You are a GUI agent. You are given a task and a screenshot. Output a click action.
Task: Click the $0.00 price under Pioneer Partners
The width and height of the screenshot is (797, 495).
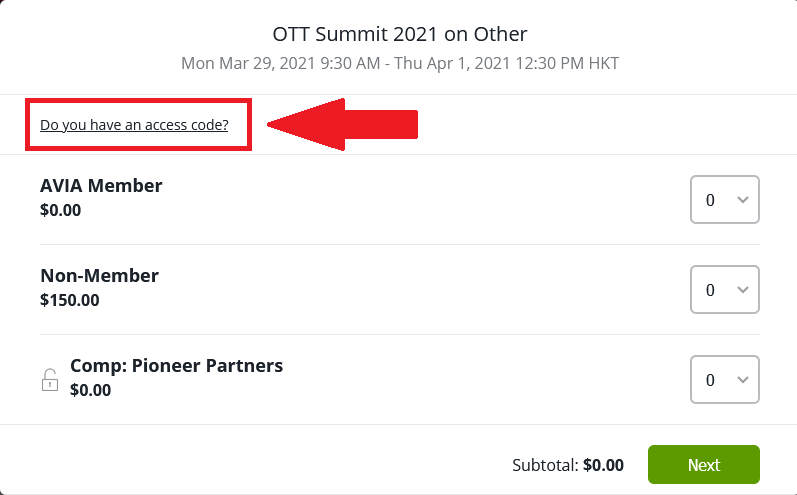pos(90,390)
